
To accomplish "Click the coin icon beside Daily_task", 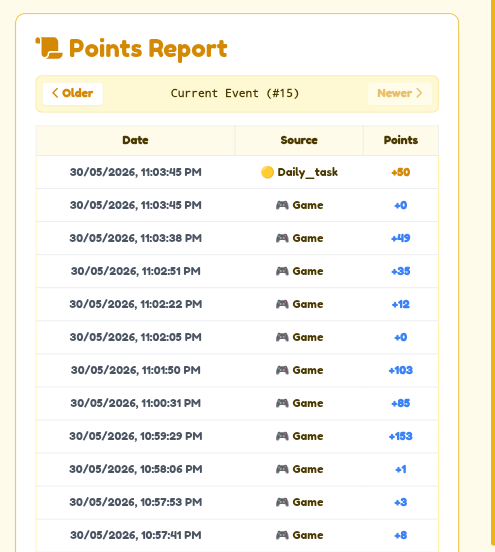I will coord(267,172).
